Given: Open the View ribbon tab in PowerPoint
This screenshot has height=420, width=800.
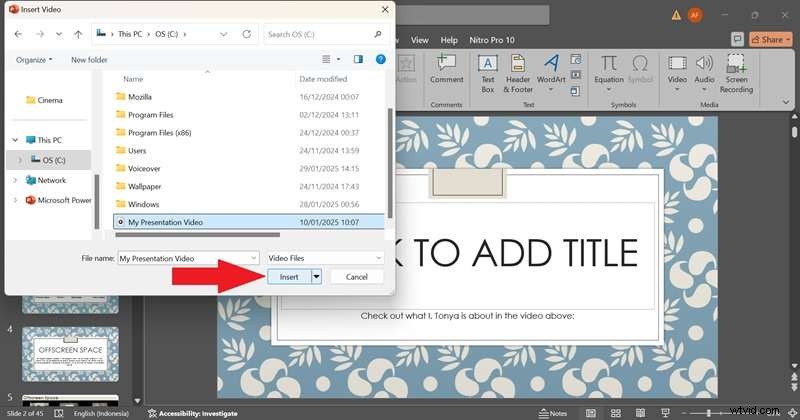Looking at the screenshot, I should pos(419,40).
